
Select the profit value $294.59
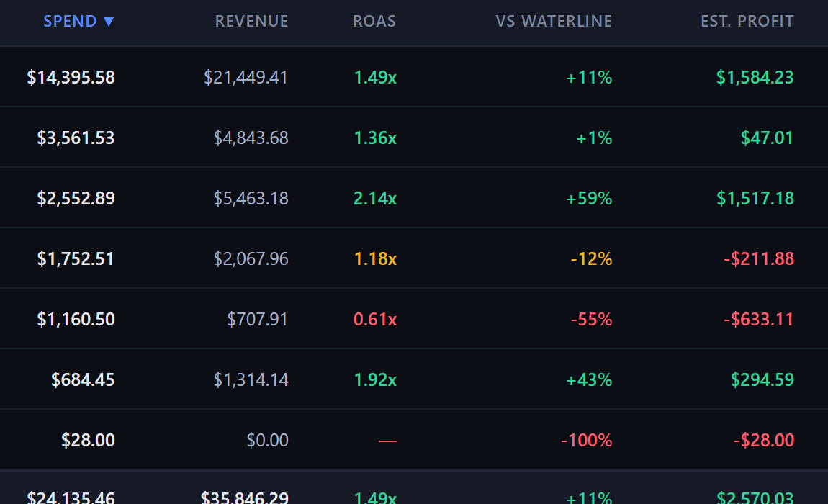(762, 379)
